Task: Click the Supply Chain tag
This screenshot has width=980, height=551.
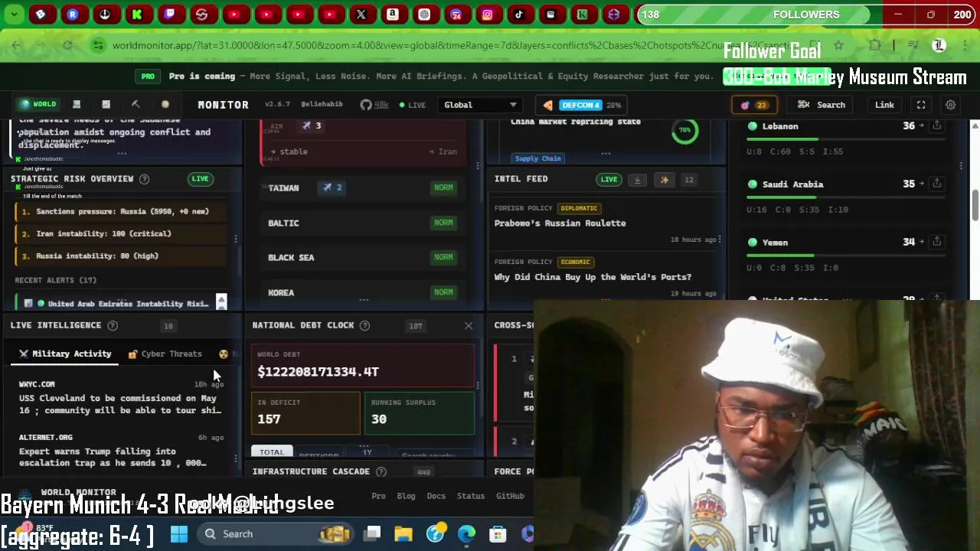Action: [537, 158]
